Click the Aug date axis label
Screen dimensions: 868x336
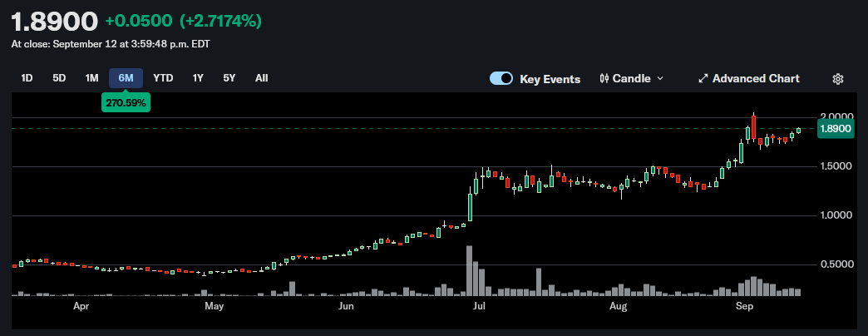pos(618,305)
